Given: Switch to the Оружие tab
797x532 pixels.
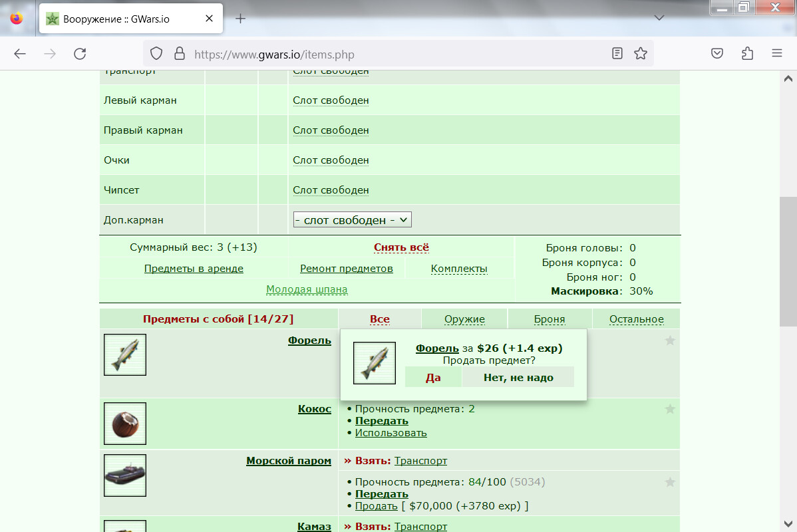Looking at the screenshot, I should click(464, 319).
